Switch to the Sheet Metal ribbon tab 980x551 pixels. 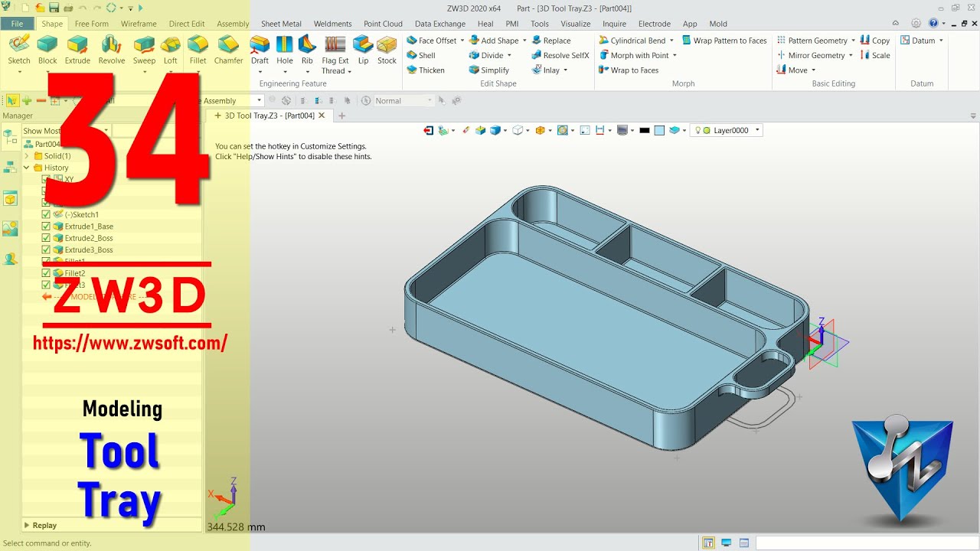click(x=281, y=24)
